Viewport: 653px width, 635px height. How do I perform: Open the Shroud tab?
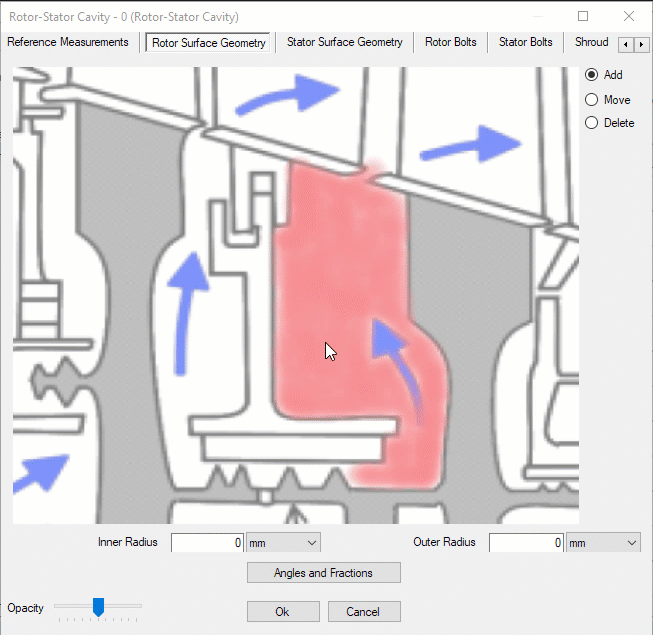pyautogui.click(x=591, y=43)
